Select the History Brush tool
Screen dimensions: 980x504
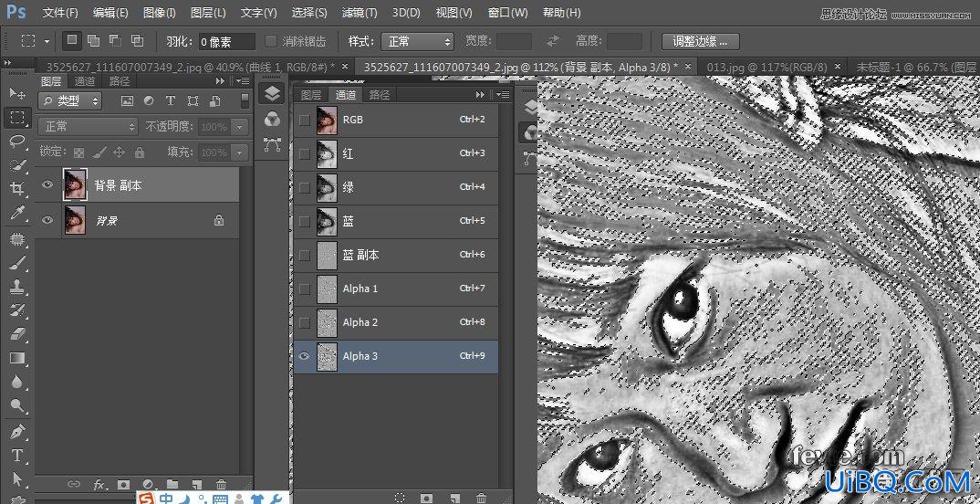(x=17, y=310)
